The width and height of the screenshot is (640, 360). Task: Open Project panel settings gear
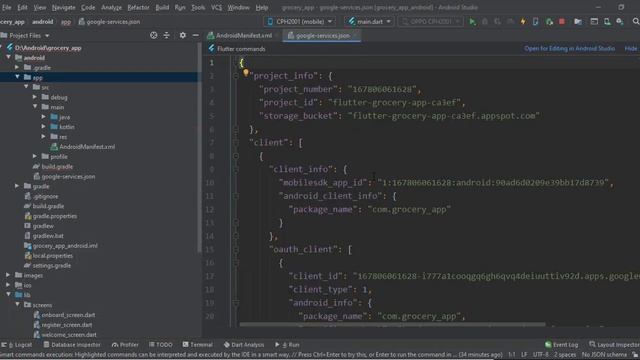[182, 36]
